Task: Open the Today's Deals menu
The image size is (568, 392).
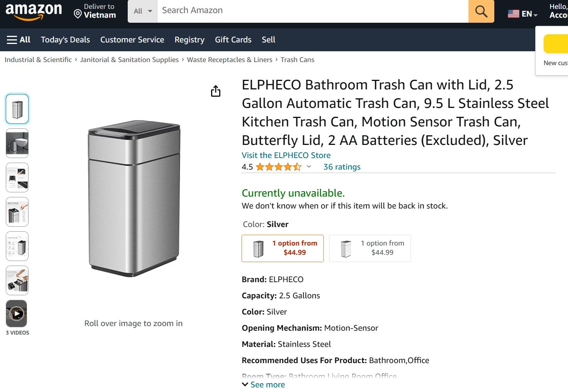Action: pyautogui.click(x=65, y=39)
